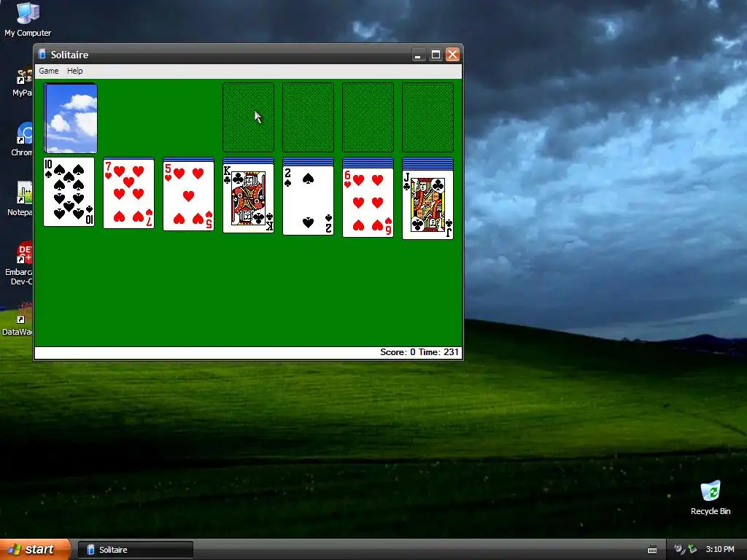Maximize the Solitaire window
The image size is (747, 560).
point(436,55)
